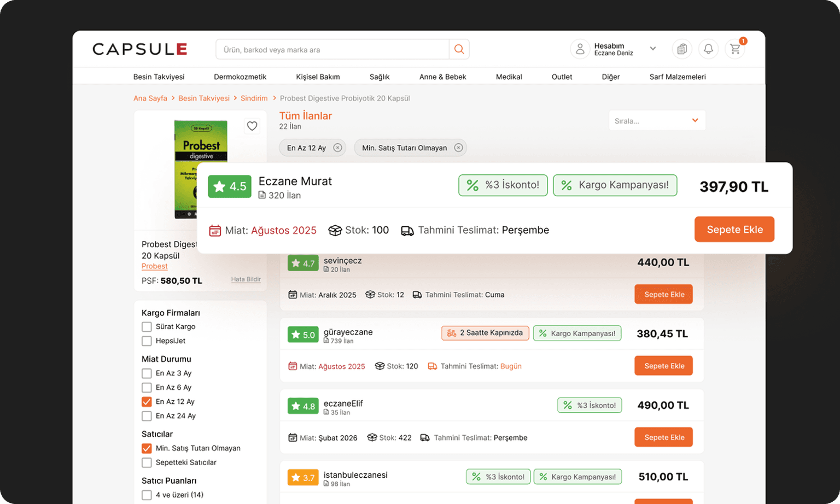Open the Hata Bildir link
This screenshot has width=840, height=504.
click(246, 279)
